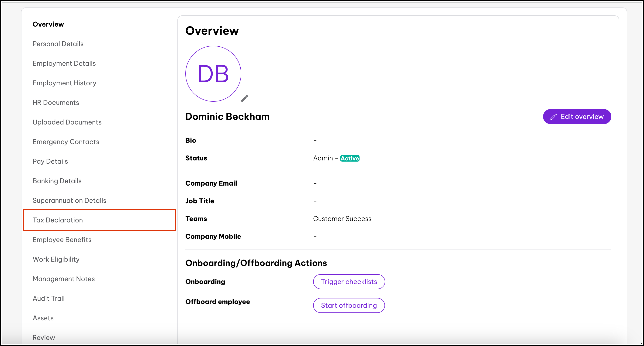Click the Trigger checklists button
This screenshot has width=644, height=346.
(x=349, y=281)
